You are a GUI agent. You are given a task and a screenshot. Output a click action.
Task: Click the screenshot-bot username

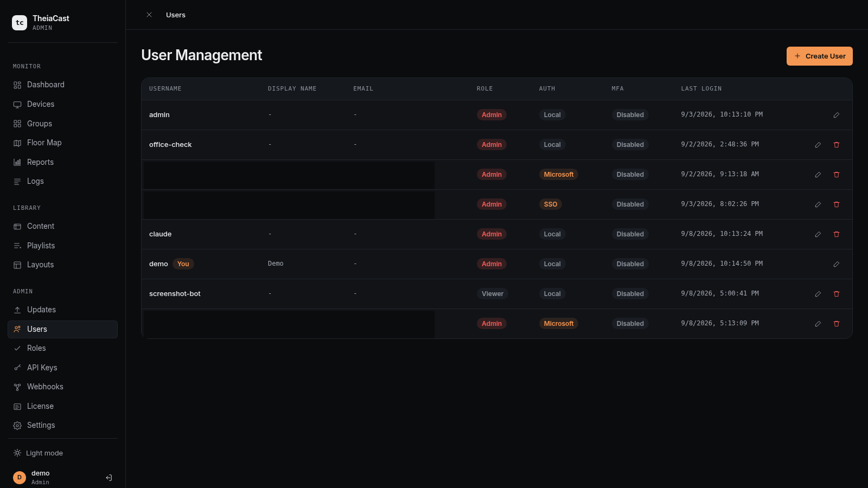tap(175, 294)
